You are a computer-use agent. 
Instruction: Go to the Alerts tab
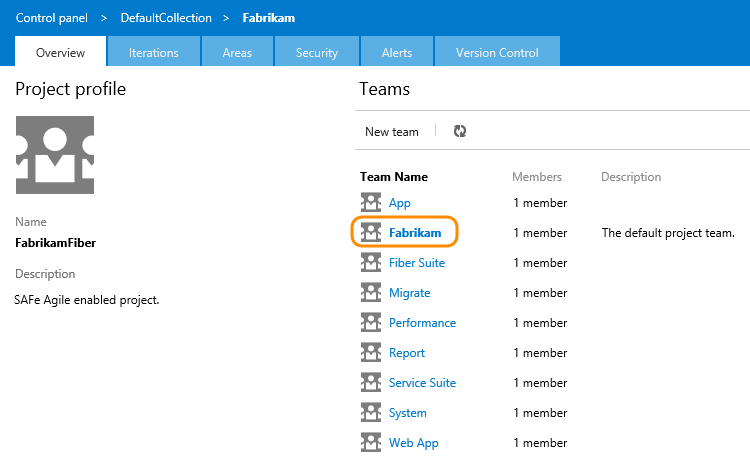[397, 51]
